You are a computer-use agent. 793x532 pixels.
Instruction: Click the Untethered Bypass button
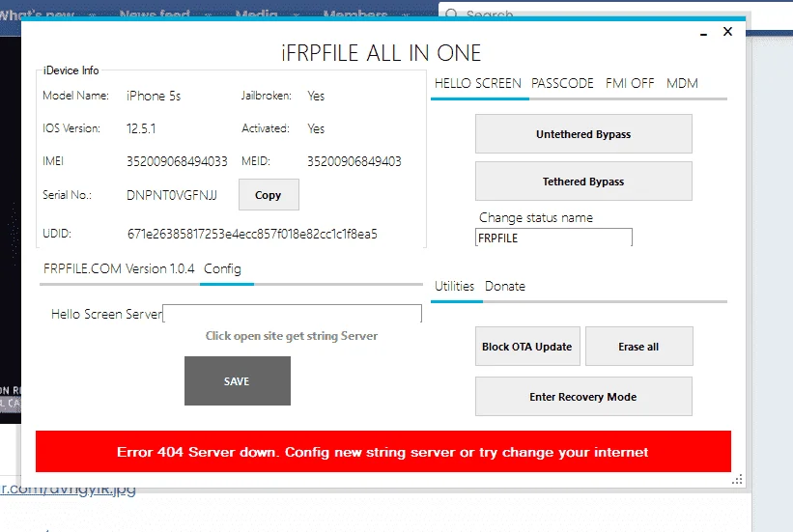[583, 134]
